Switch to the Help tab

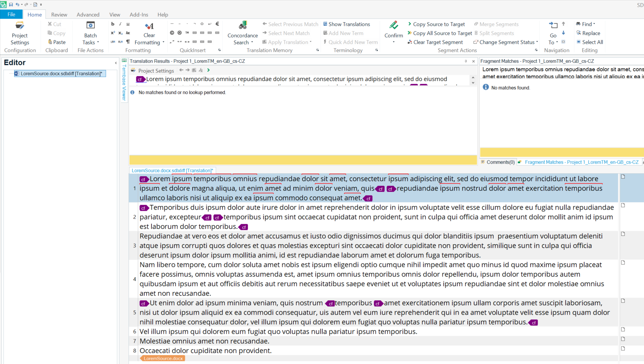pyautogui.click(x=163, y=15)
